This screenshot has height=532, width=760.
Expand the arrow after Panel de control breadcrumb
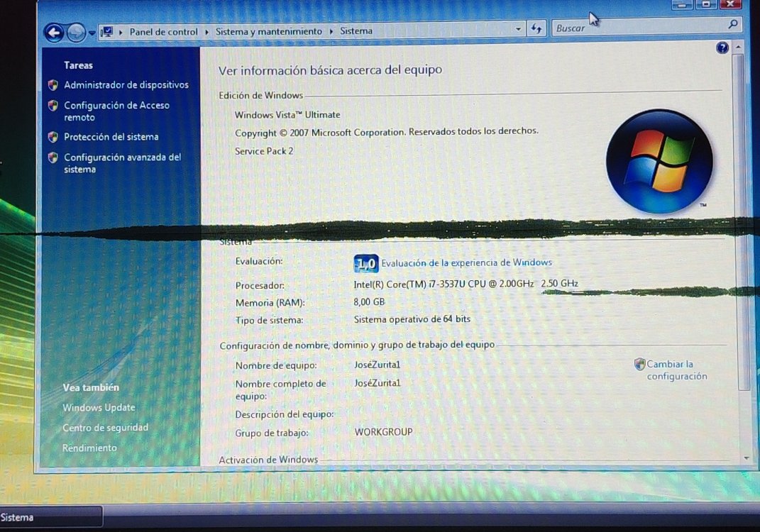(207, 32)
